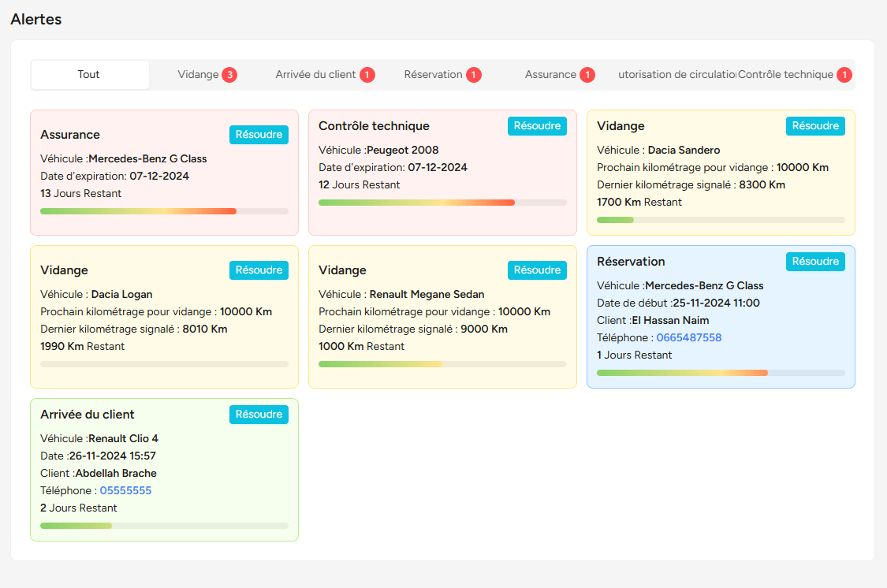Call phone number 0665487558
This screenshot has width=887, height=588.
pos(688,338)
